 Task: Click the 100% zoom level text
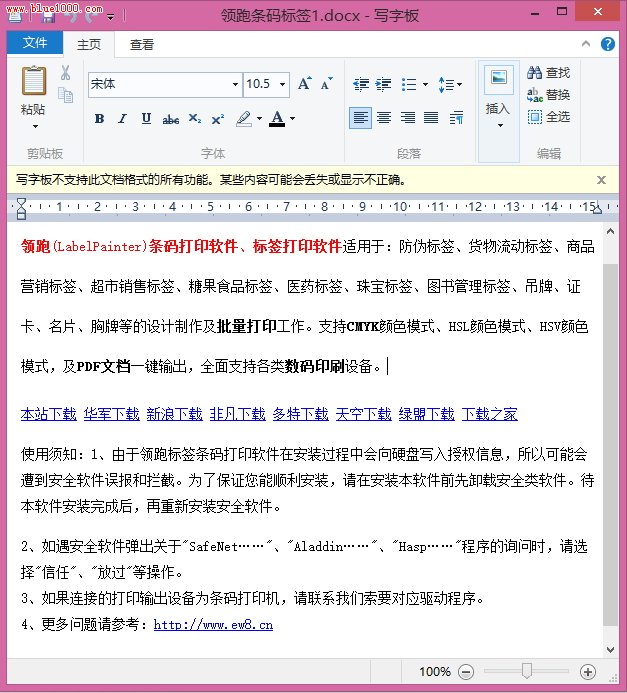pos(435,672)
